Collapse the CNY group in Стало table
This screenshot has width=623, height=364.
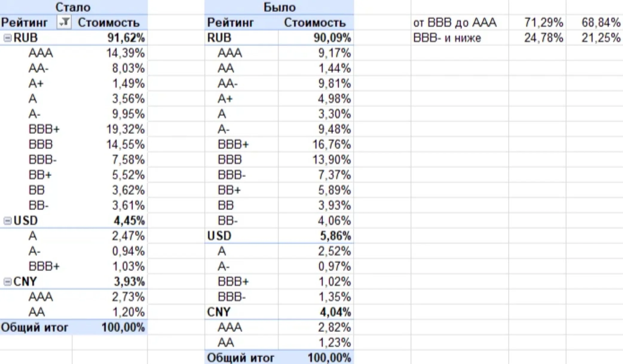(7, 282)
